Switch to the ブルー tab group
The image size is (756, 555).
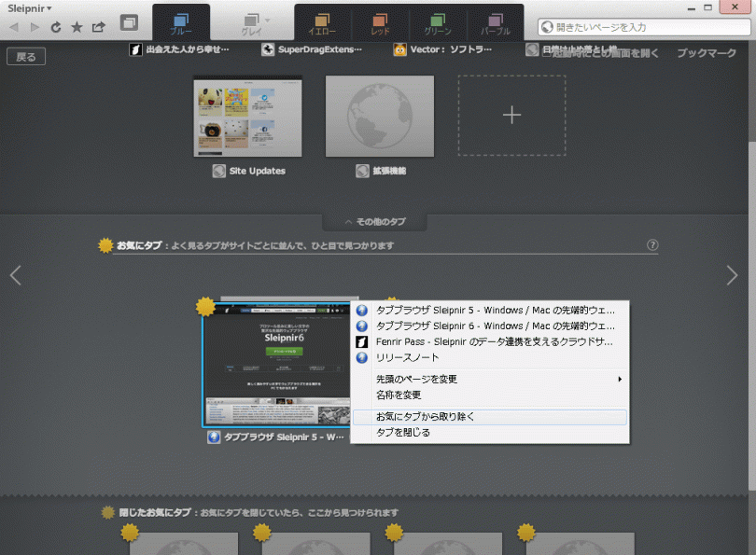click(x=181, y=23)
